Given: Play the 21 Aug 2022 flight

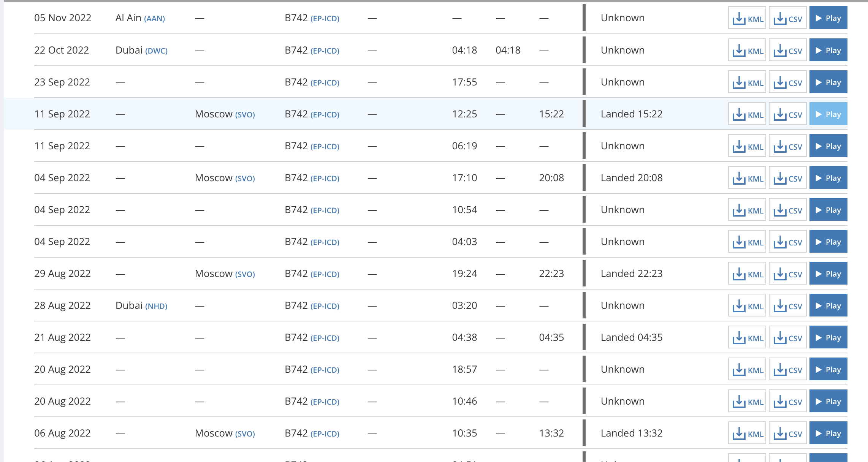Looking at the screenshot, I should coord(828,337).
